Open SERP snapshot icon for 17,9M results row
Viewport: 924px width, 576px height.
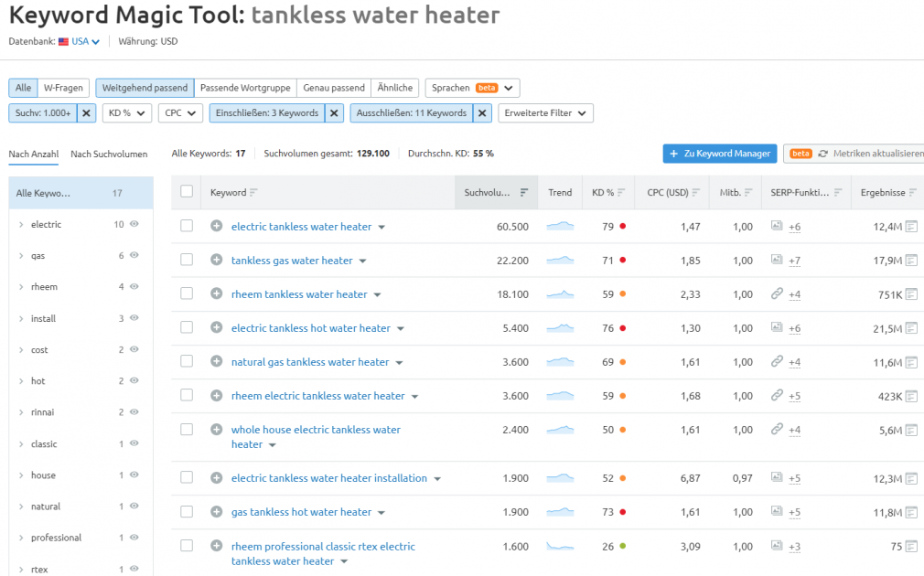point(911,261)
